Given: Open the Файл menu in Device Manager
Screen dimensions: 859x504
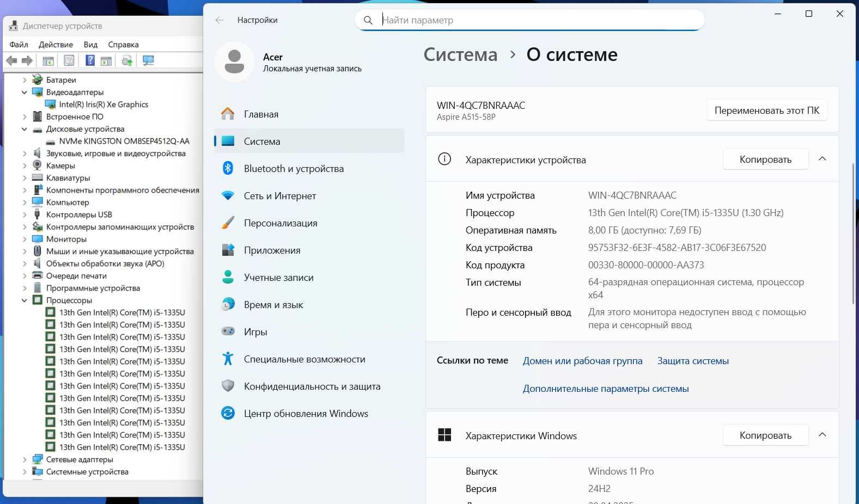Looking at the screenshot, I should point(19,45).
